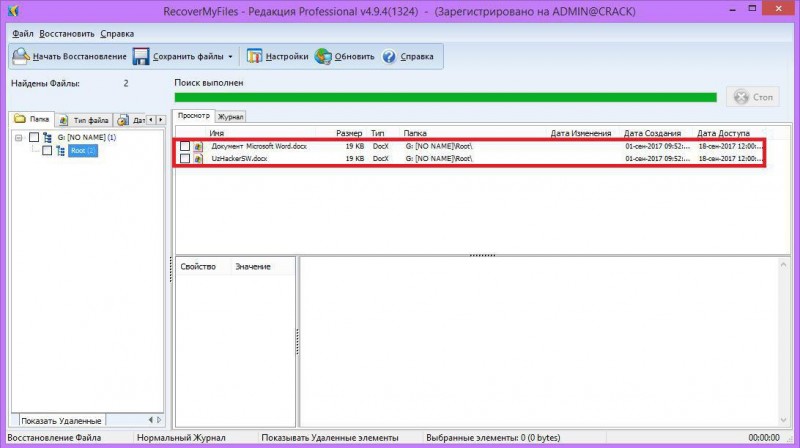Open the Справка menu in the menu bar
This screenshot has height=448, width=800.
point(117,34)
